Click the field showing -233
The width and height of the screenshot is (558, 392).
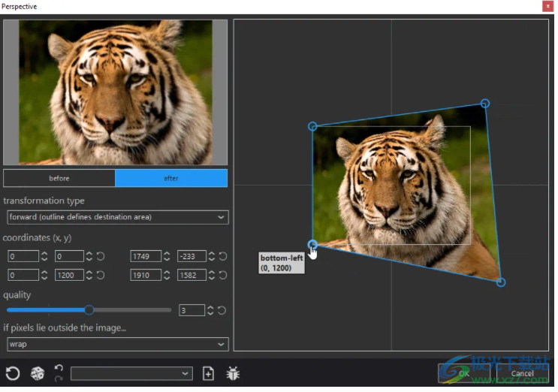coord(192,256)
